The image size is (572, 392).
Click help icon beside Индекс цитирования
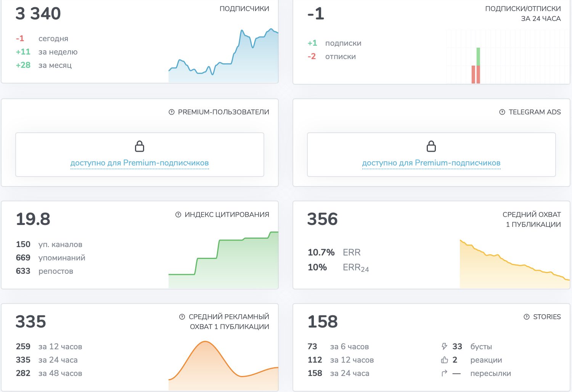[178, 215]
